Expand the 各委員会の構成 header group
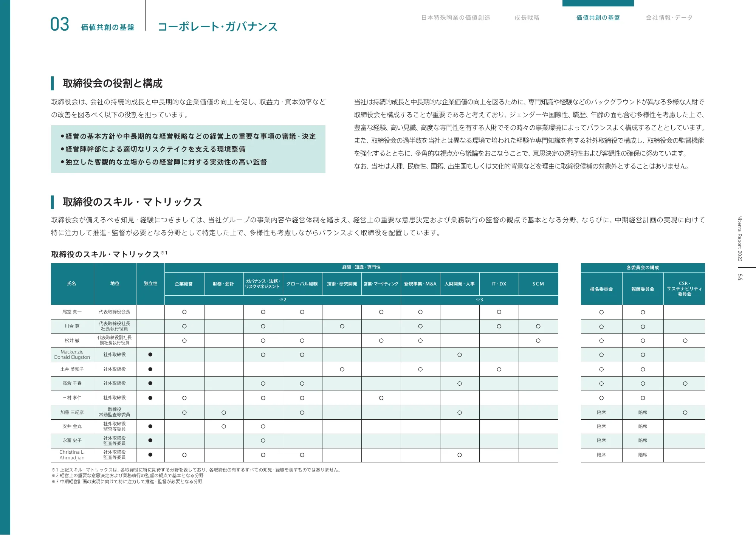The height and width of the screenshot is (535, 756). 643,267
